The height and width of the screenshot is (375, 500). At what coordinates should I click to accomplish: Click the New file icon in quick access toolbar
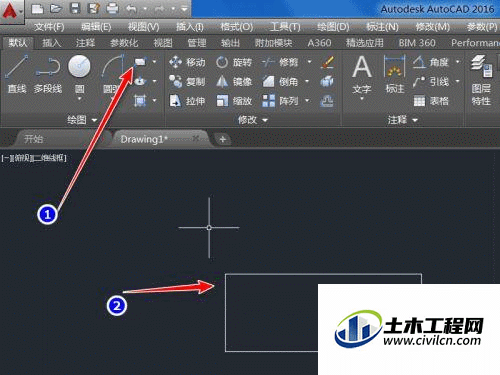point(37,9)
